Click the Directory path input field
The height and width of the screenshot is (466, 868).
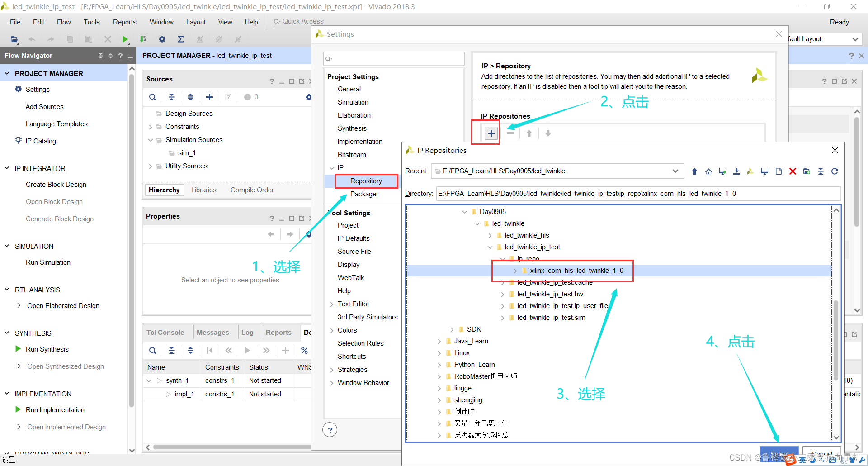(638, 194)
